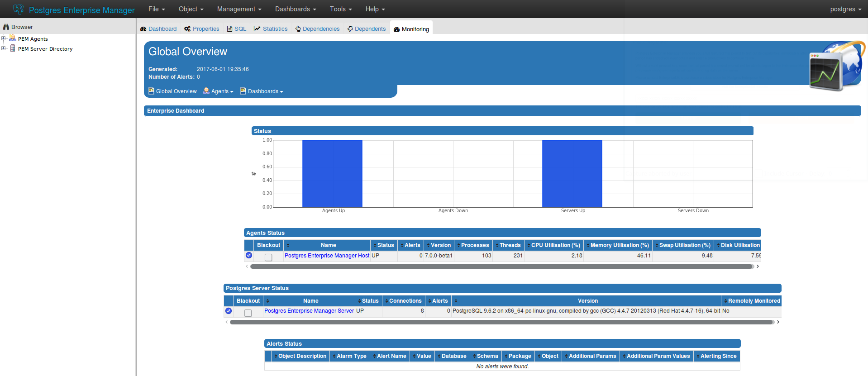868x376 pixels.
Task: Click the sort arrows on Memory Utilisation column
Action: 588,245
